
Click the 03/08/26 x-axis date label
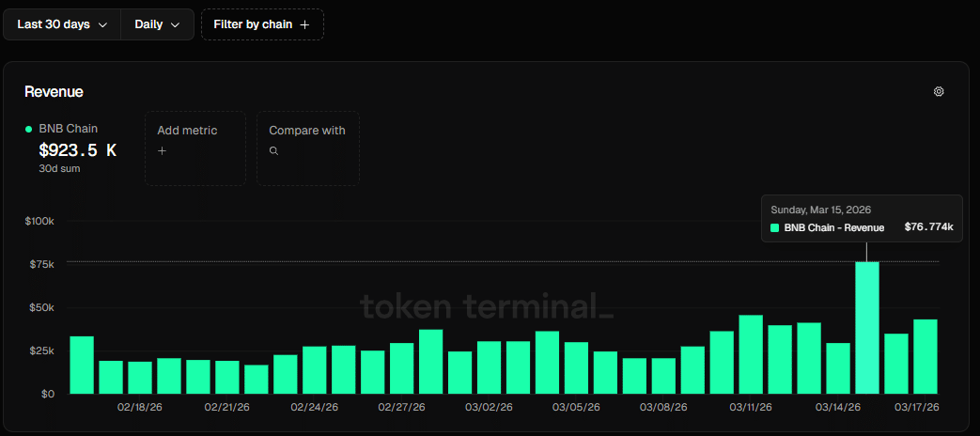coord(663,407)
